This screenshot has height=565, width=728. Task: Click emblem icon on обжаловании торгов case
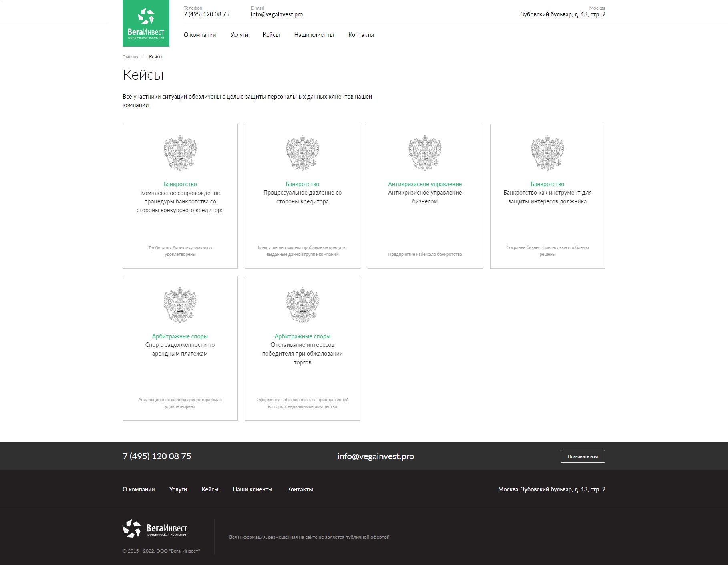302,305
